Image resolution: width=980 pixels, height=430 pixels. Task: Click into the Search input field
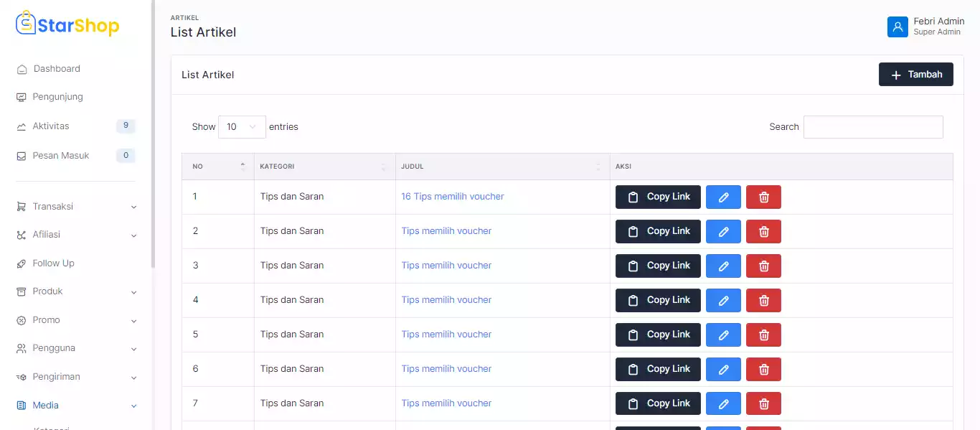(872, 127)
